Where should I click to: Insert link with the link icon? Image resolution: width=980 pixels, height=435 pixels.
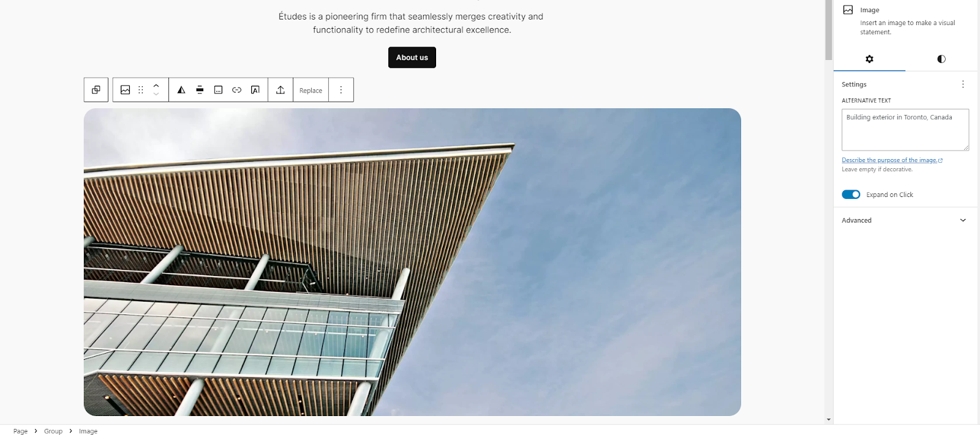236,90
